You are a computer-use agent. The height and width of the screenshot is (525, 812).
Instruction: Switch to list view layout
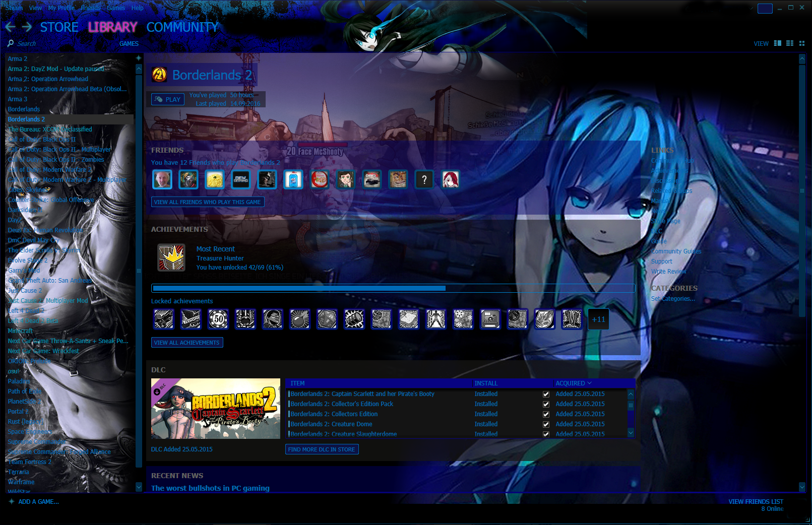[x=790, y=43]
